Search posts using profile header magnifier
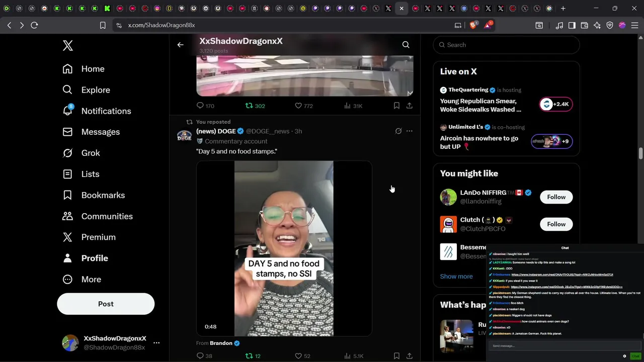Image resolution: width=644 pixels, height=362 pixels. click(406, 45)
